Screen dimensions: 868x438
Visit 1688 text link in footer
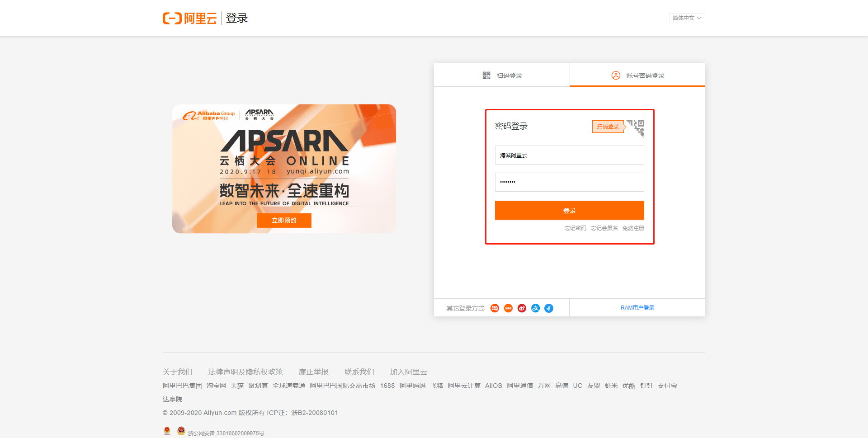[387, 386]
